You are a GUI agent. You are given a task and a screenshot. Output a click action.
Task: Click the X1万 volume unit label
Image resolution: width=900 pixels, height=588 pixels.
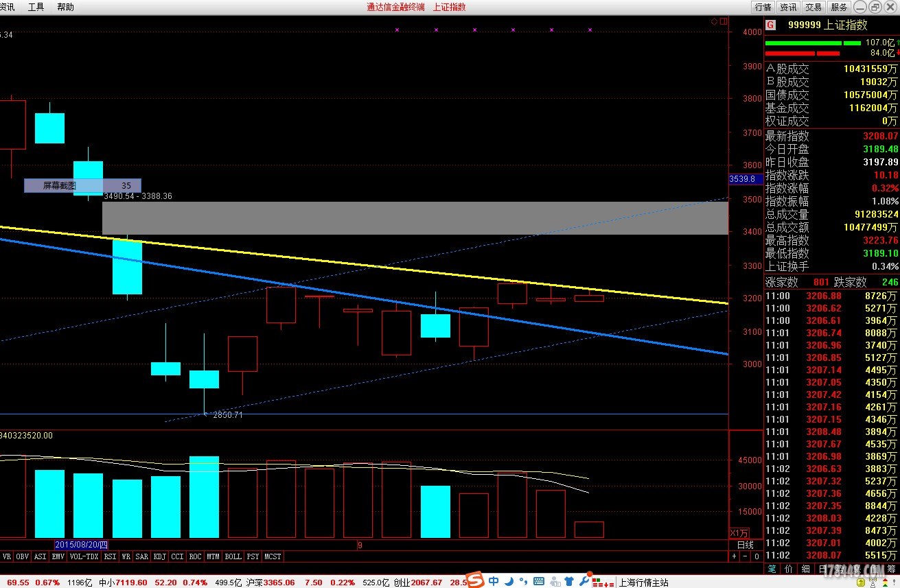pyautogui.click(x=739, y=533)
